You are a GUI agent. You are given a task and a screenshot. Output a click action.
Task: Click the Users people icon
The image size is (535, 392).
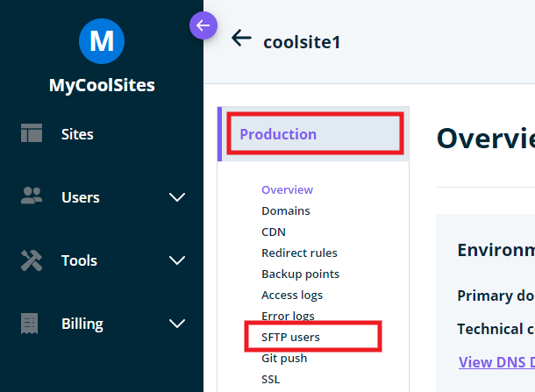coord(32,197)
